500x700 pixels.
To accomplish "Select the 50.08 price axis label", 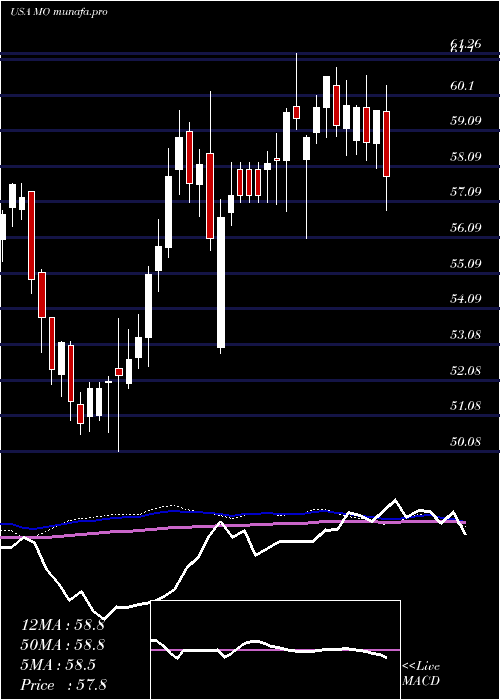I will click(465, 442).
